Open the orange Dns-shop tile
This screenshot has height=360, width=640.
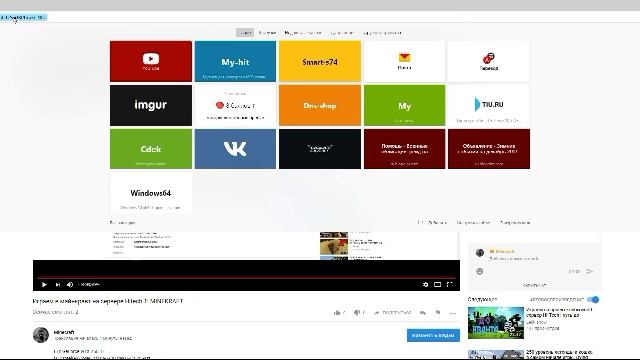[320, 105]
